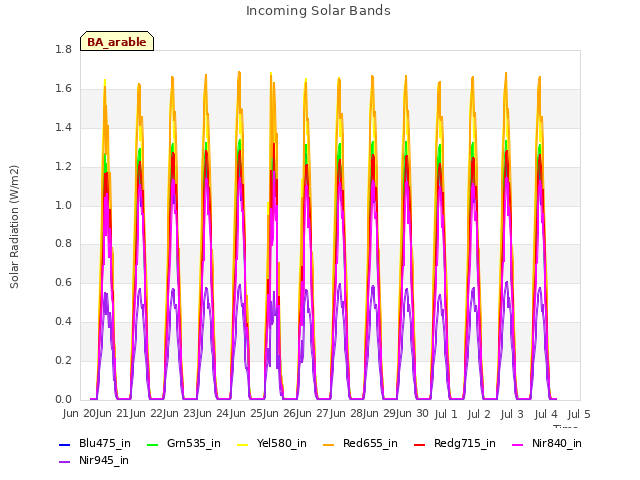Screen dimensions: 640x480
Task: Click the 1.6 y-axis tick label
Action: coord(63,88)
